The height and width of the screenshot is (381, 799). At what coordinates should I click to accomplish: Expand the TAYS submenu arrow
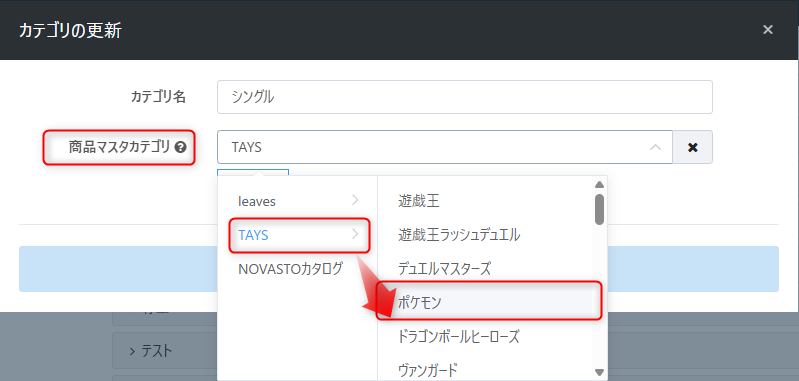coord(355,234)
